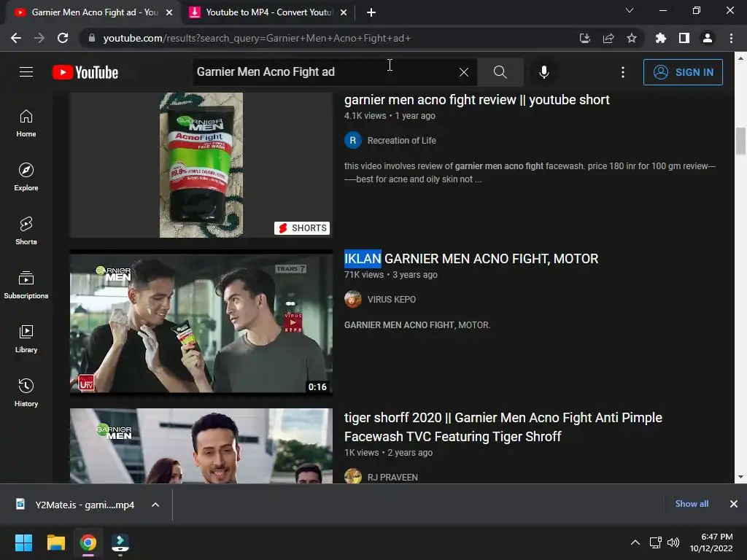Click the page vertical scrollbar thumb
Viewport: 747px width, 560px height.
(x=740, y=141)
